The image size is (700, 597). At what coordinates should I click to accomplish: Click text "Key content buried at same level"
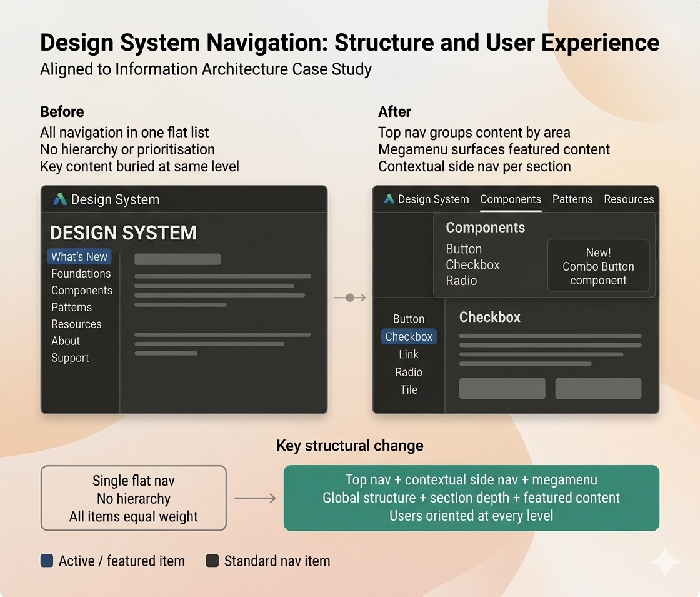[x=140, y=166]
